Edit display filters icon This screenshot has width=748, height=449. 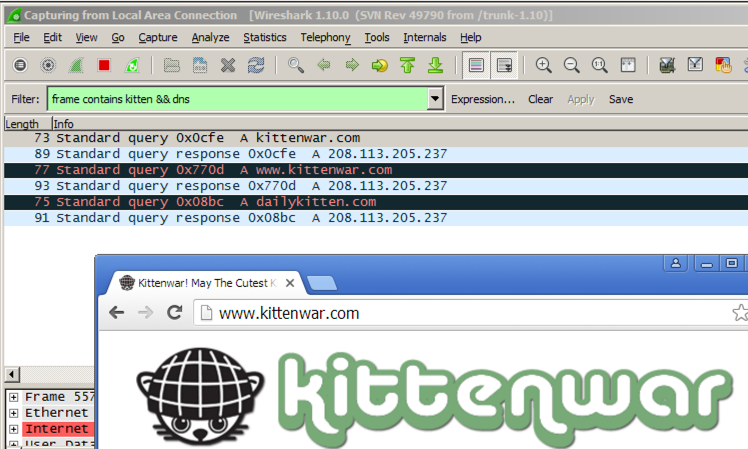pos(695,65)
